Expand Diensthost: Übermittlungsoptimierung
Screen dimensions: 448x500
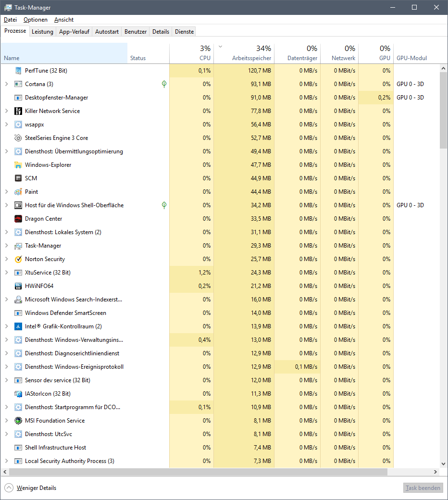click(6, 151)
